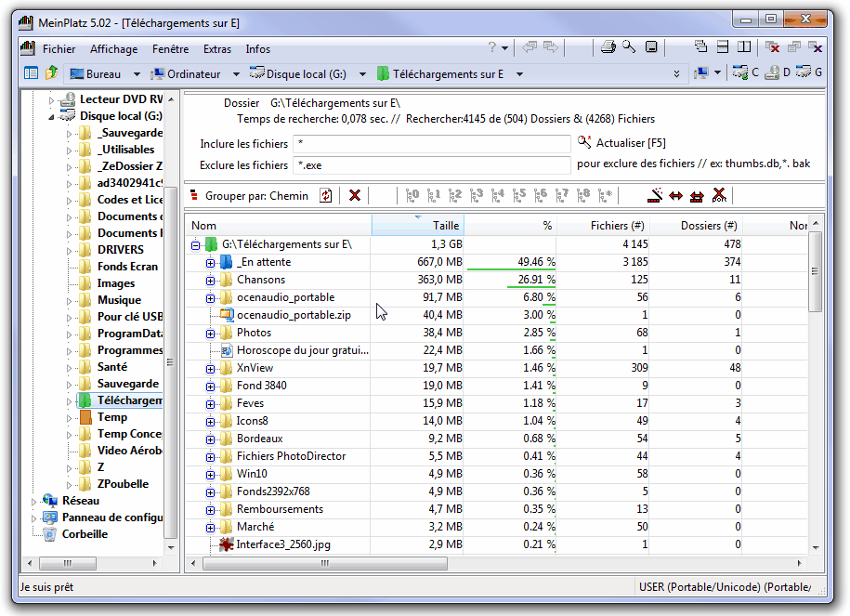Click the magnifying glass search icon
This screenshot has width=850, height=616.
[x=629, y=47]
